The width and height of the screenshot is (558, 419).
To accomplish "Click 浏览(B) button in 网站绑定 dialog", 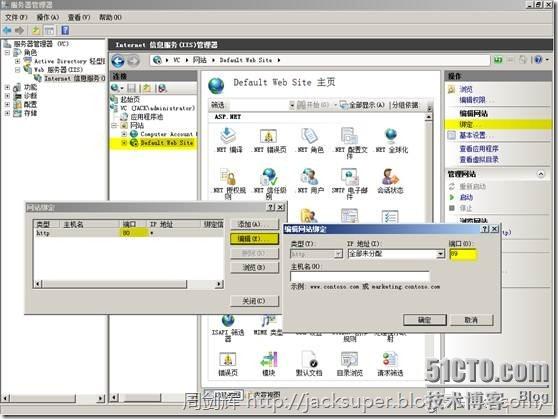I will [254, 267].
